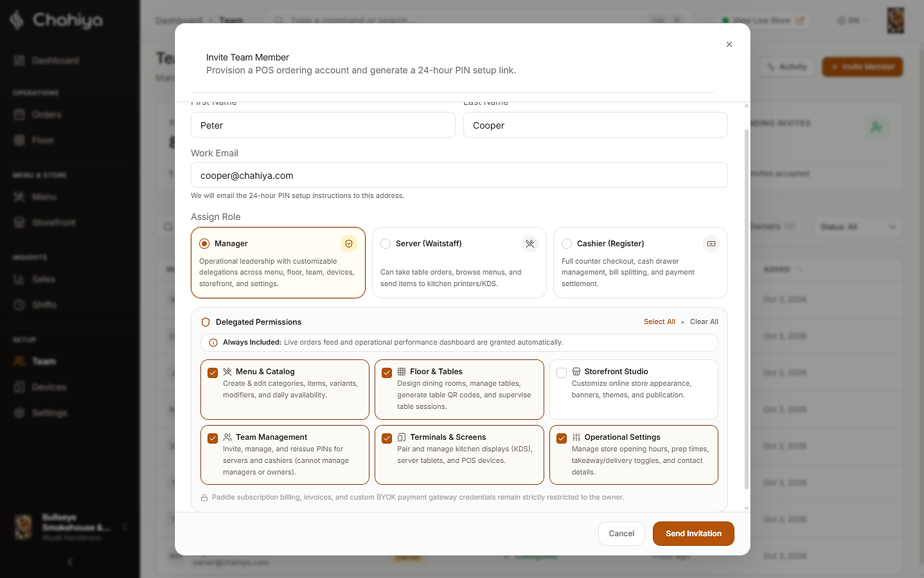The image size is (924, 578).
Task: Click the Cashier role cash icon
Action: (x=711, y=244)
